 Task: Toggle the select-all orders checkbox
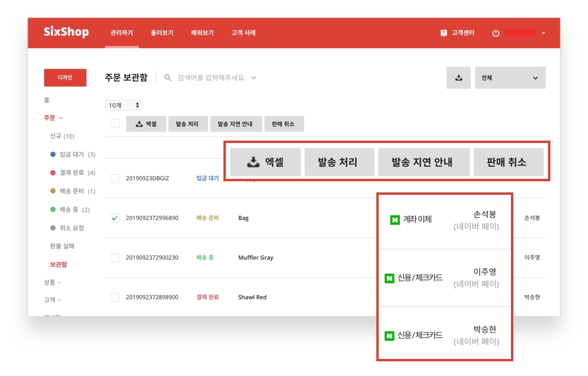click(x=115, y=124)
